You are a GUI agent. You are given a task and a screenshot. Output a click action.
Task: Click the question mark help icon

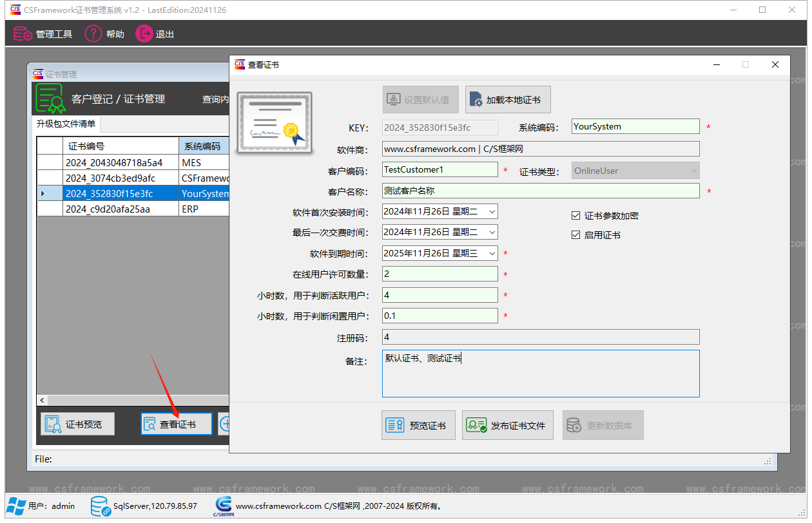93,33
